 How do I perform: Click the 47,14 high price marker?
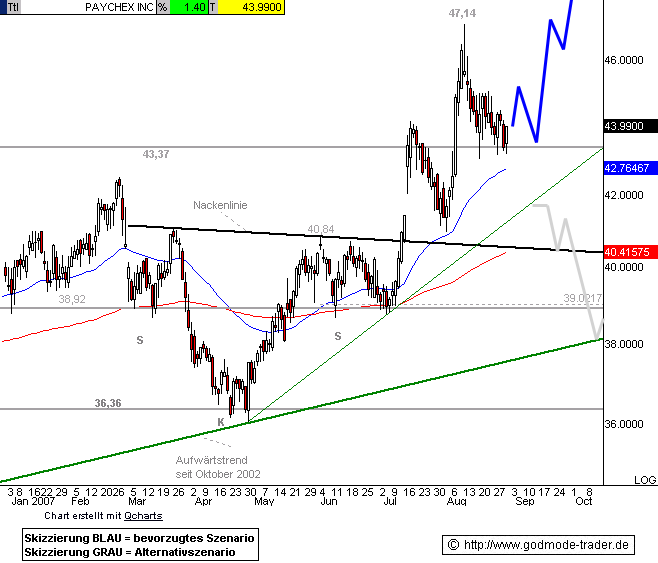tap(462, 13)
